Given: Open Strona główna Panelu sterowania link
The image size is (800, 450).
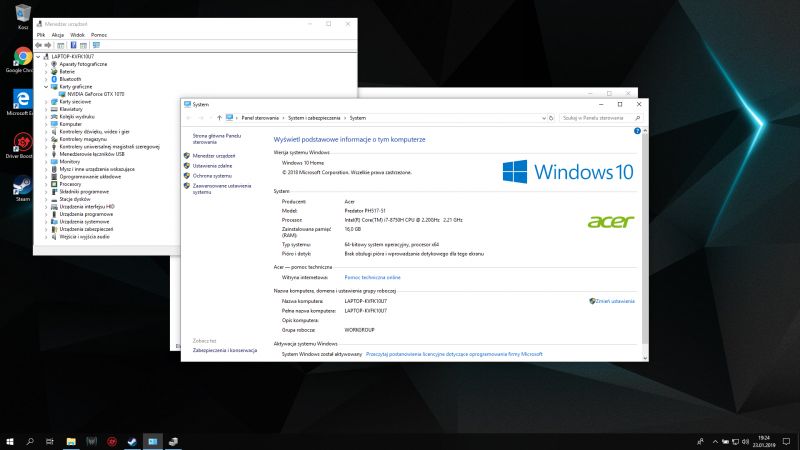Looking at the screenshot, I should pos(217,139).
